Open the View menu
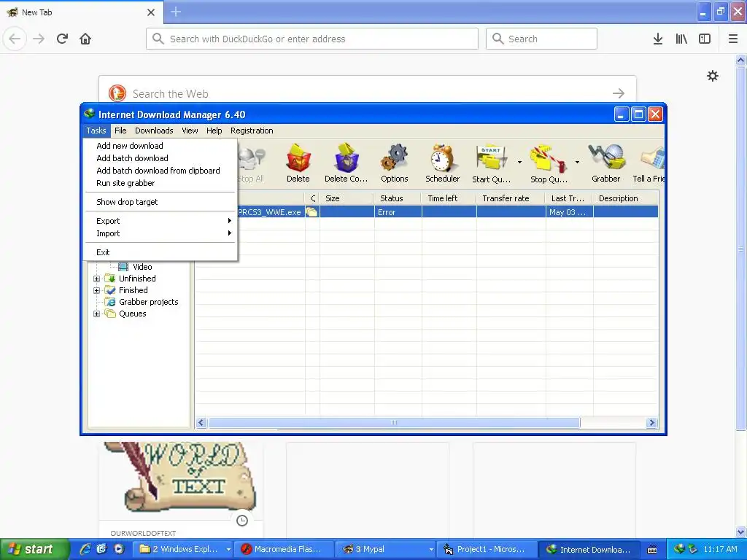Screen dimensions: 747x560 [190, 131]
